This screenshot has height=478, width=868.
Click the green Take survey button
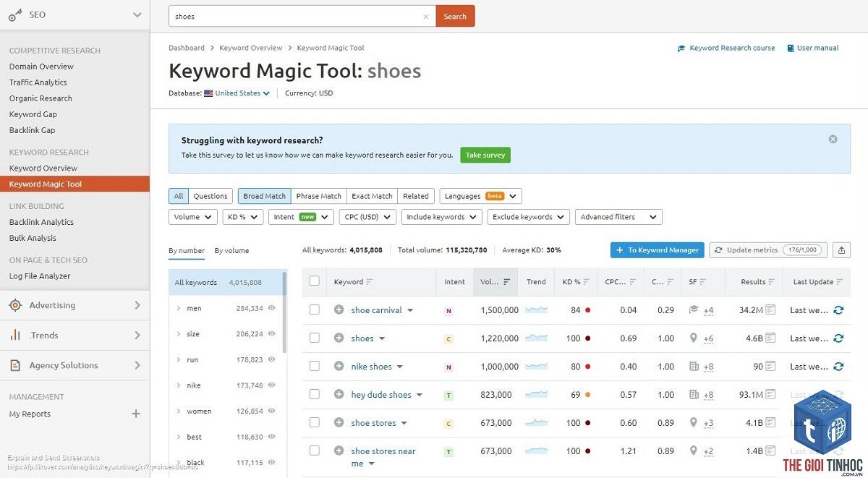coord(485,155)
